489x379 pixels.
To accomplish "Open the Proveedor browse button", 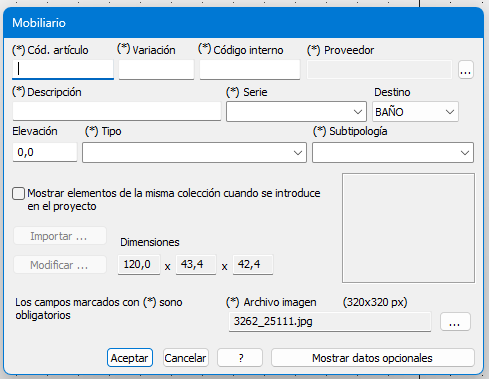I will pos(466,70).
